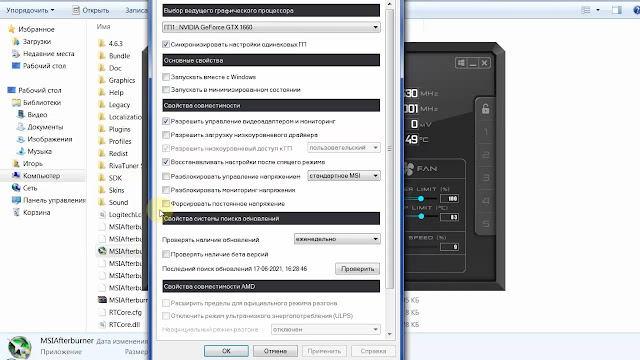Select the RTCore.dll file

coord(120,324)
